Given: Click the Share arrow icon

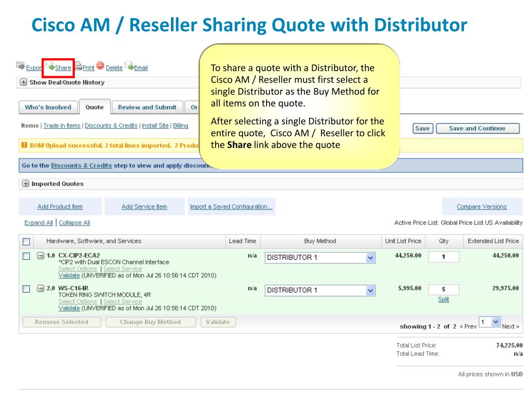Looking at the screenshot, I should pyautogui.click(x=50, y=66).
